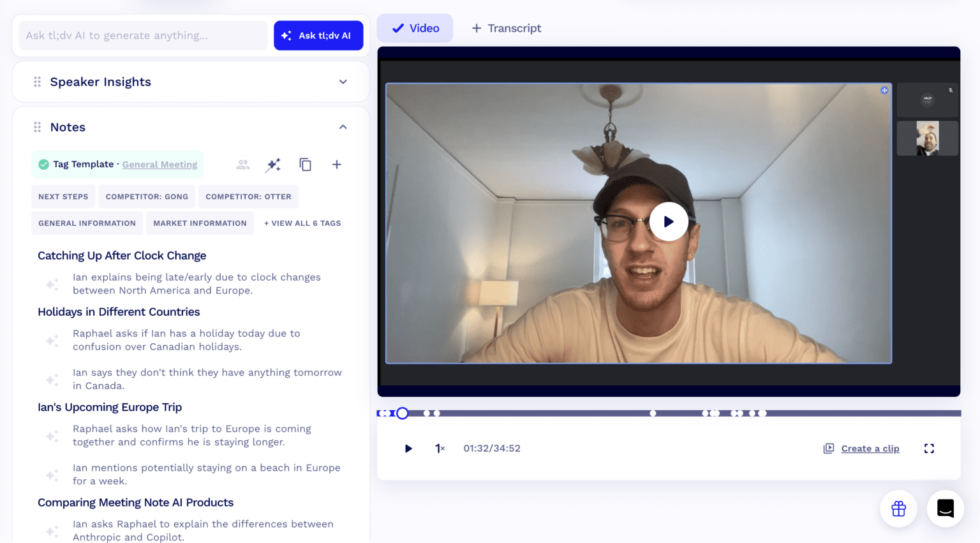Show all 6 tags via VIEW ALL
The image size is (980, 543).
click(302, 223)
